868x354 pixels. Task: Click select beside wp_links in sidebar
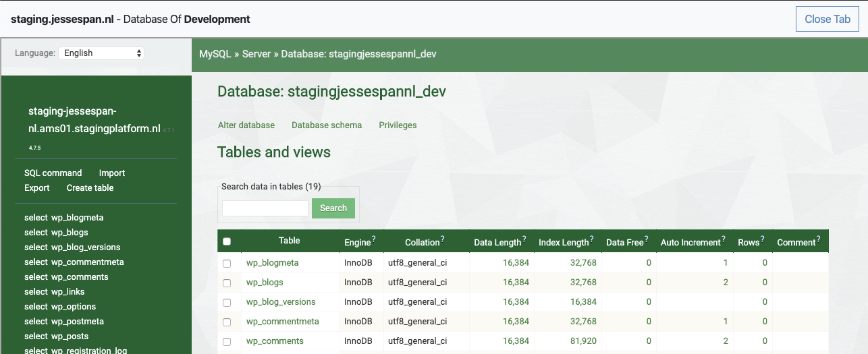[36, 292]
